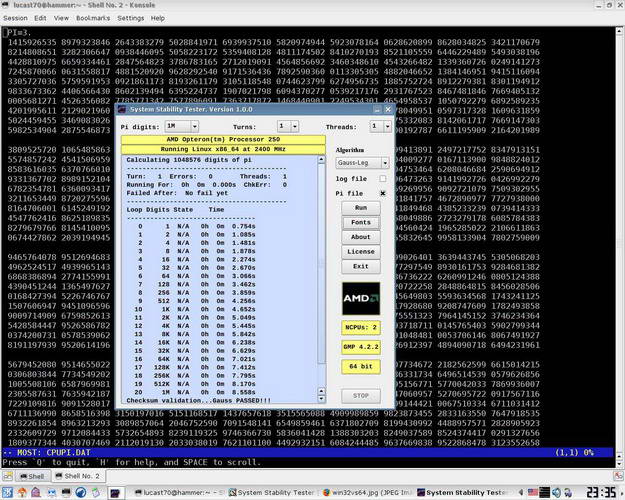Click the GMP 4.2.2 yellow label
The image size is (625, 500).
pyautogui.click(x=361, y=347)
